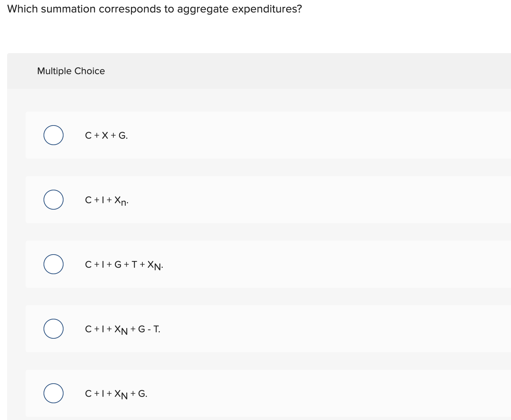This screenshot has width=511, height=420.
Task: Select the radio button for C + I + G + T + XN
Action: coord(53,264)
